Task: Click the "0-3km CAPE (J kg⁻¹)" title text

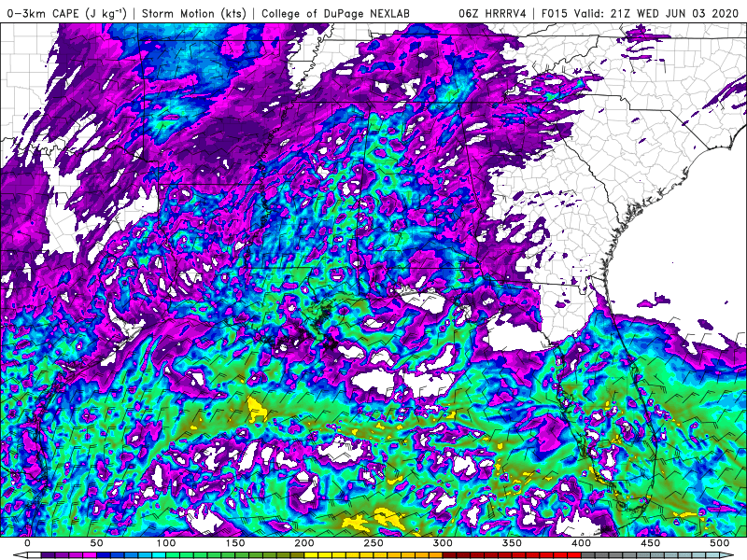Action: [x=66, y=13]
